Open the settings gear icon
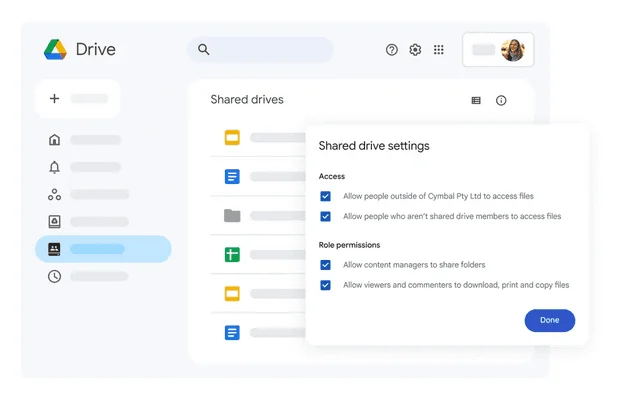Screen dimensions: 642x400 (x=415, y=50)
